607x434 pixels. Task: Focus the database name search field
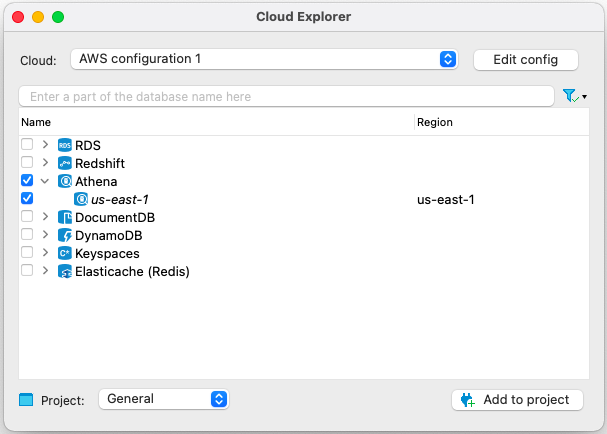pos(286,96)
